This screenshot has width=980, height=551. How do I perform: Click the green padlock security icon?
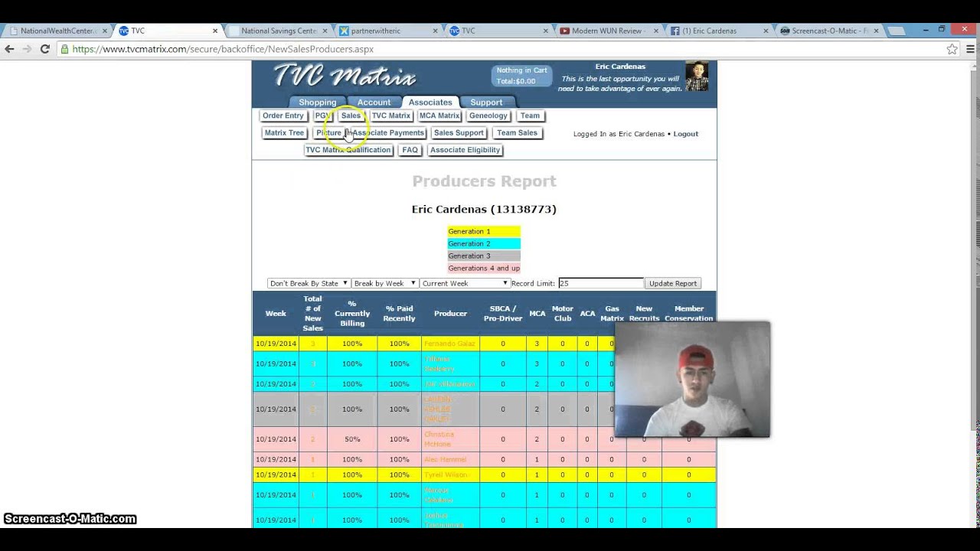[x=65, y=49]
